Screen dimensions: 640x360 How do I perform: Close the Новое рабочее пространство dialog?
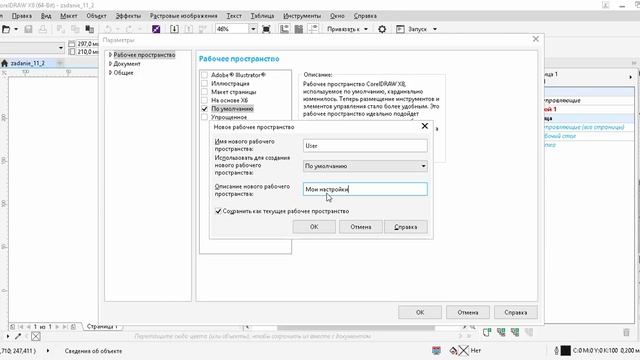point(424,126)
